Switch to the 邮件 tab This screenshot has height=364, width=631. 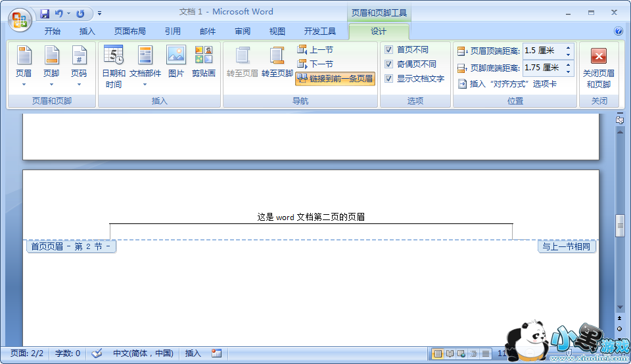208,32
